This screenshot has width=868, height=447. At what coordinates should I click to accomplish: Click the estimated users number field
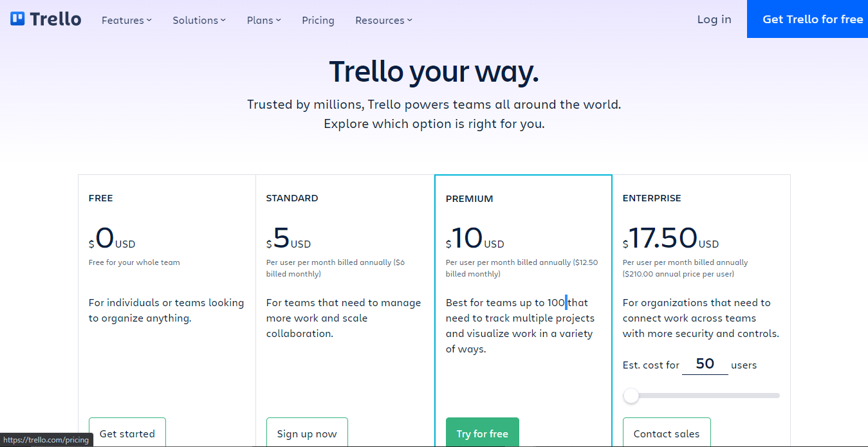coord(705,364)
